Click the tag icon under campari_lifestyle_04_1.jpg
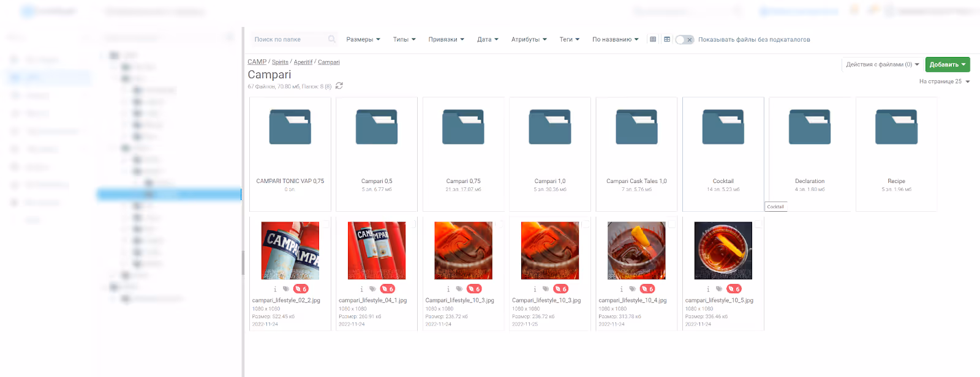The image size is (980, 377). (372, 289)
